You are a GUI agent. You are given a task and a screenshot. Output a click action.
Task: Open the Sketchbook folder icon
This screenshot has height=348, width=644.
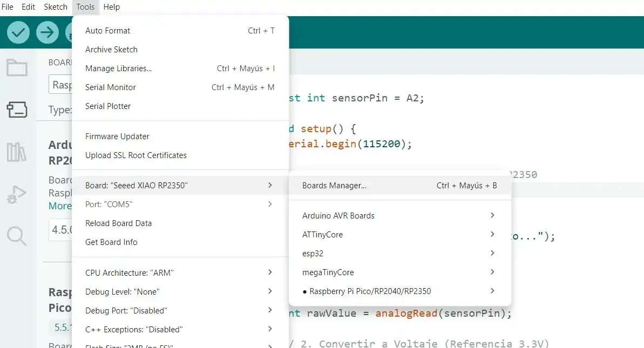(x=17, y=69)
